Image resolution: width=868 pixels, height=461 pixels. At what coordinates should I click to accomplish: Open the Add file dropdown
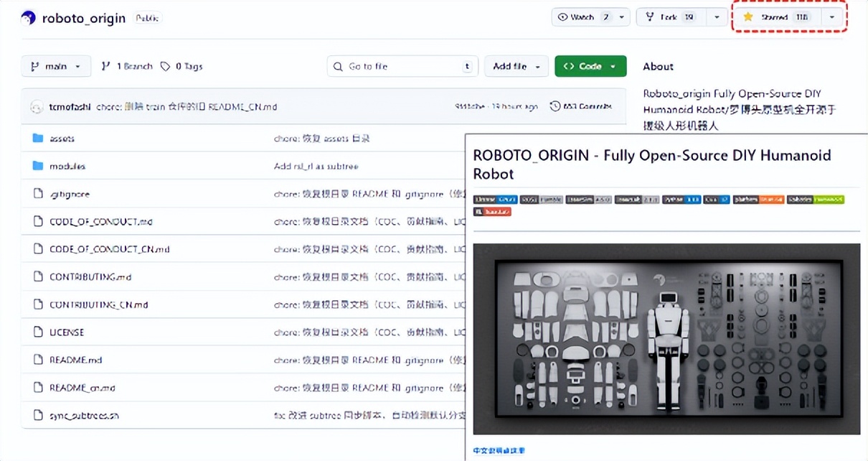pos(516,66)
